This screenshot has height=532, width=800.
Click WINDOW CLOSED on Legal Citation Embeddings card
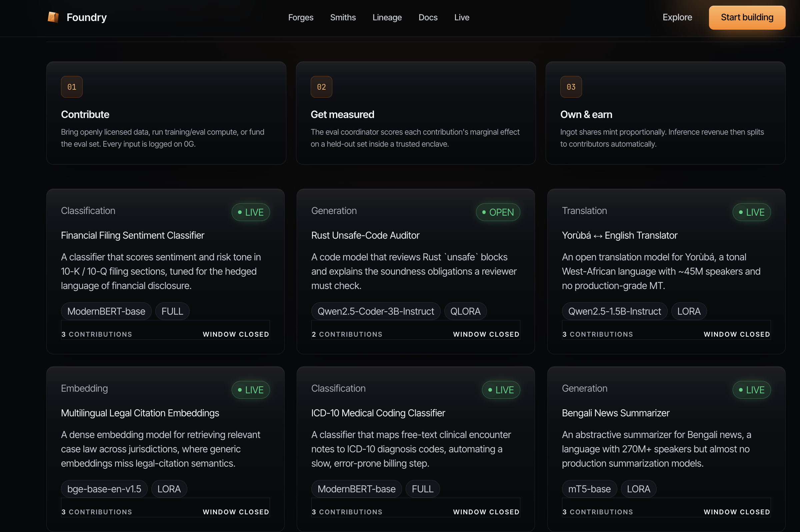(236, 512)
